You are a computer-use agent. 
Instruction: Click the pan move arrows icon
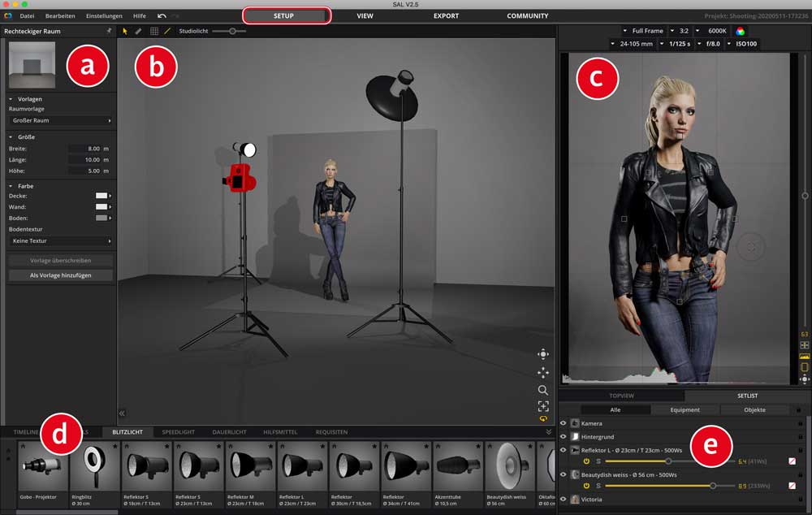click(542, 373)
